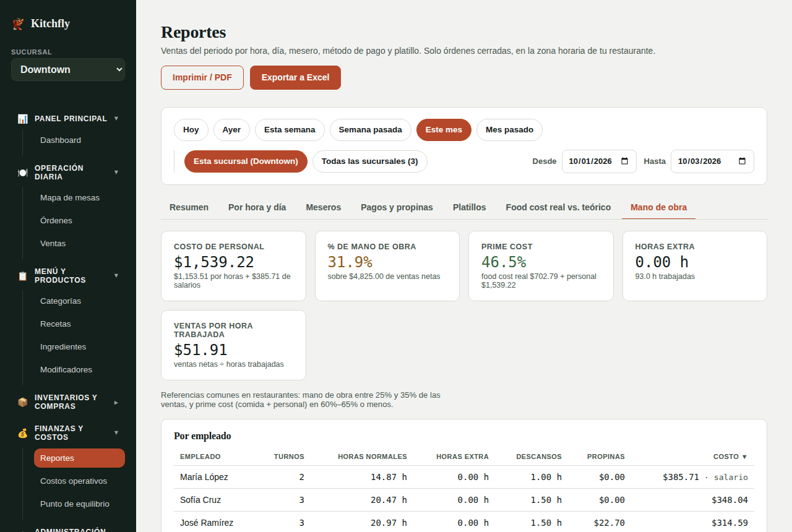
Task: Click the Inventarios y Compras box icon
Action: click(23, 402)
